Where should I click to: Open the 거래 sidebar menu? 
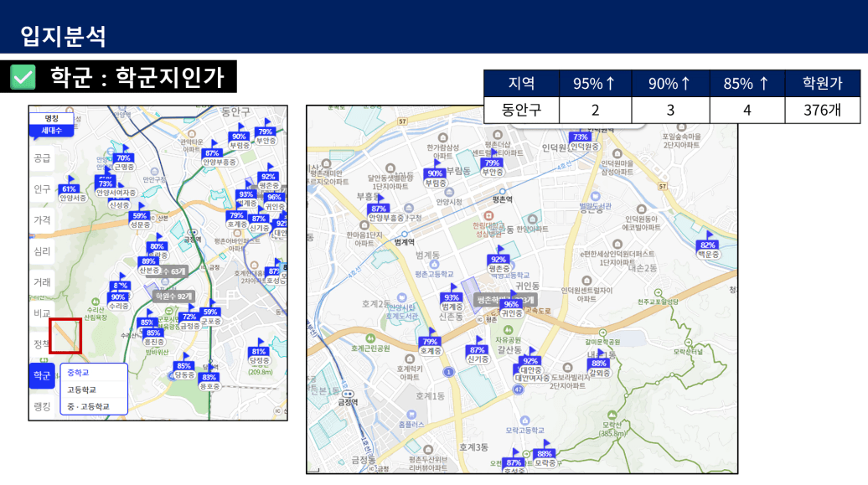pyautogui.click(x=42, y=282)
